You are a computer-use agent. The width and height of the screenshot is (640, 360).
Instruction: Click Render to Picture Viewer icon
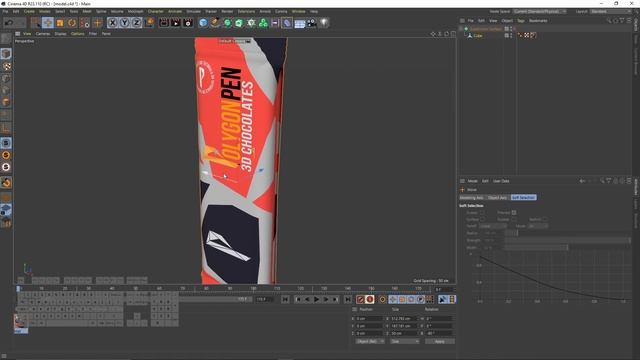[176, 23]
